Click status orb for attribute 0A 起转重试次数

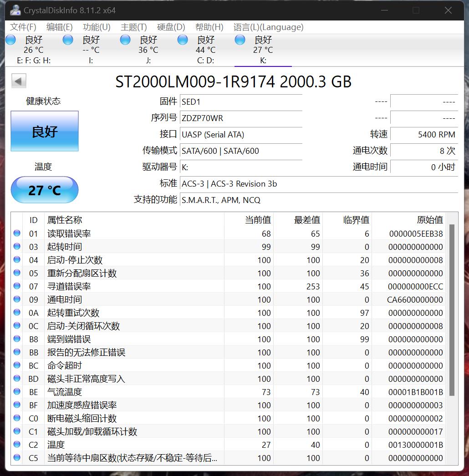[x=17, y=312]
